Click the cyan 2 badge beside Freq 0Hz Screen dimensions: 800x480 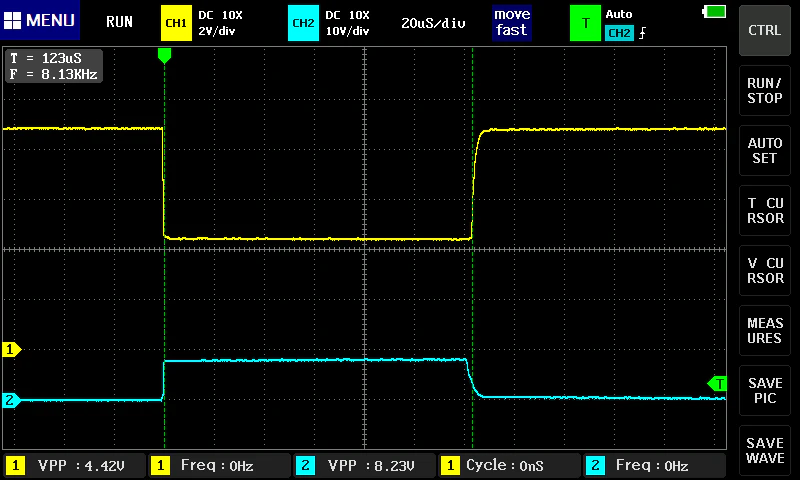coord(595,466)
